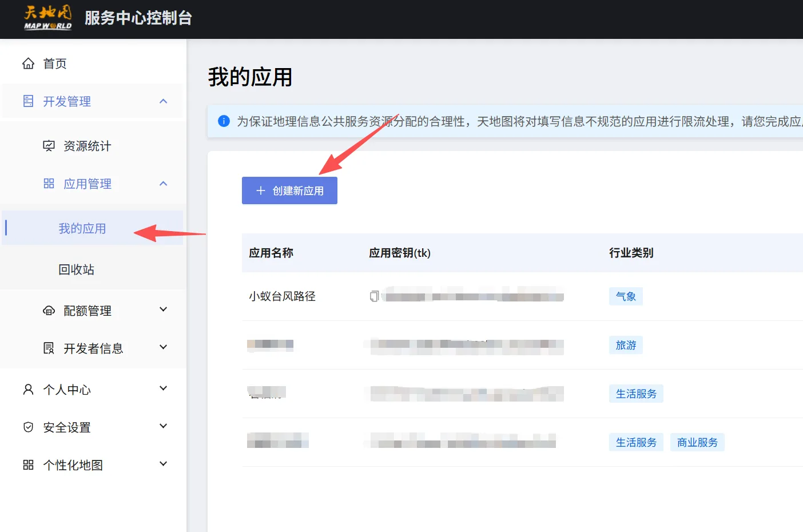Expand the 个性化地图 chevron
The height and width of the screenshot is (532, 803).
pos(164,464)
